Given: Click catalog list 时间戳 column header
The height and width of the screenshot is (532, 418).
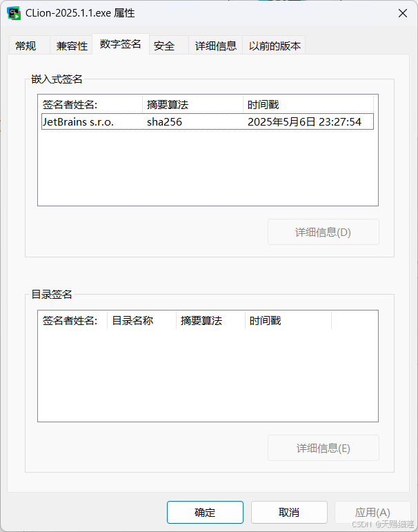Looking at the screenshot, I should point(288,320).
